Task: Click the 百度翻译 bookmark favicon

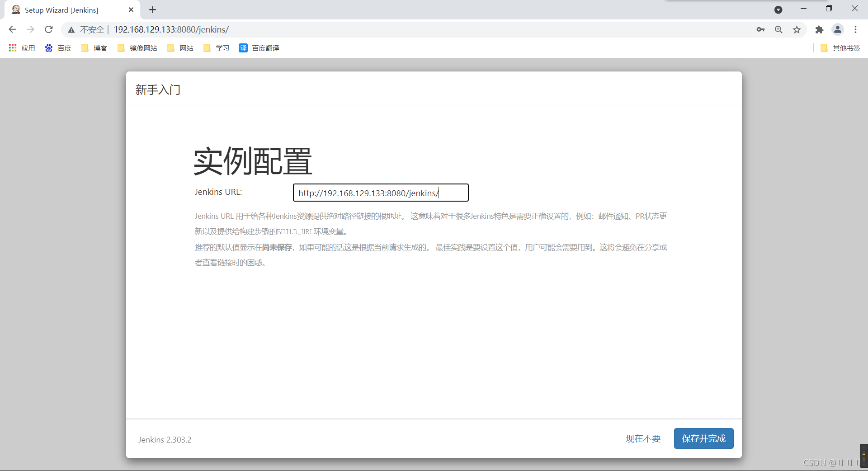Action: pyautogui.click(x=244, y=48)
